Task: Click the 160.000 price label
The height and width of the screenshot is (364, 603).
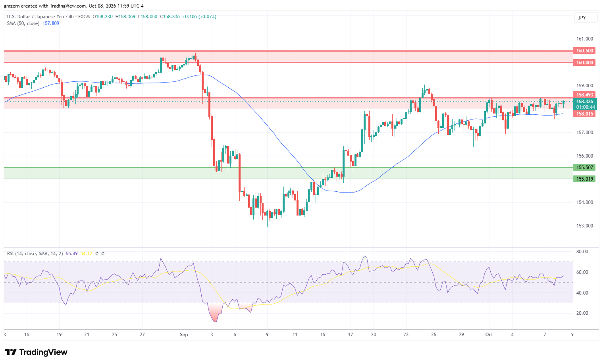Action: point(584,63)
